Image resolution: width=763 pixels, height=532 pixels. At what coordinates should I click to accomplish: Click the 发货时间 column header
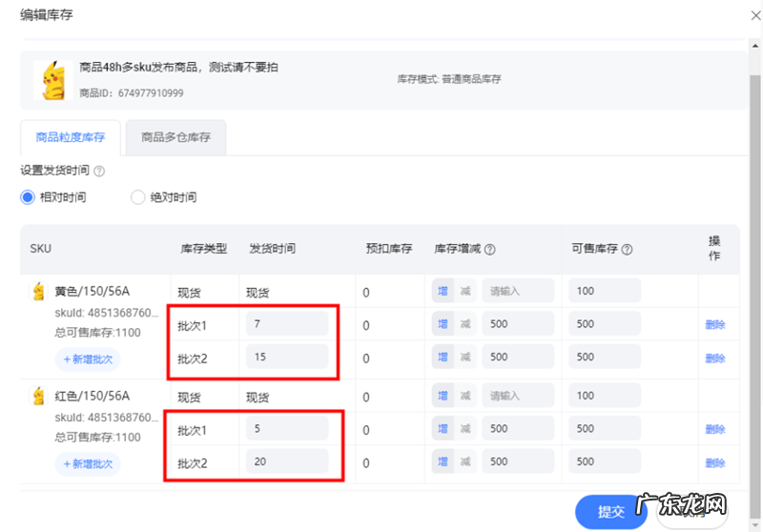[273, 249]
